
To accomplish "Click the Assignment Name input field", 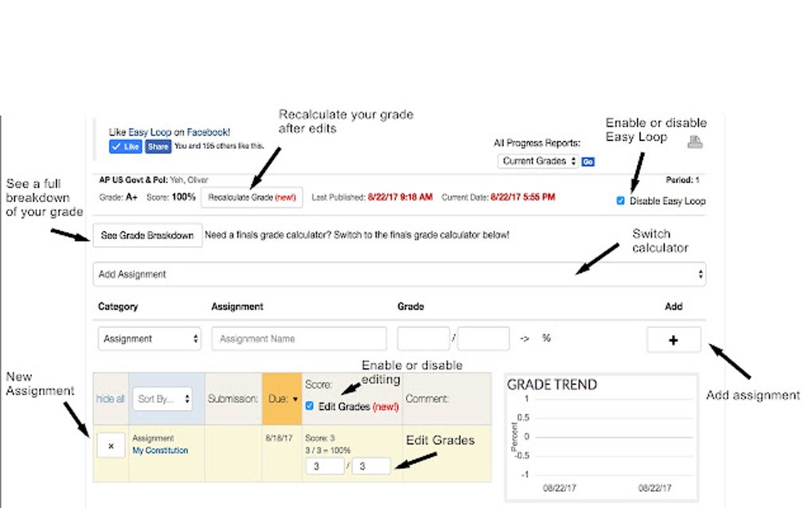I will 299,338.
